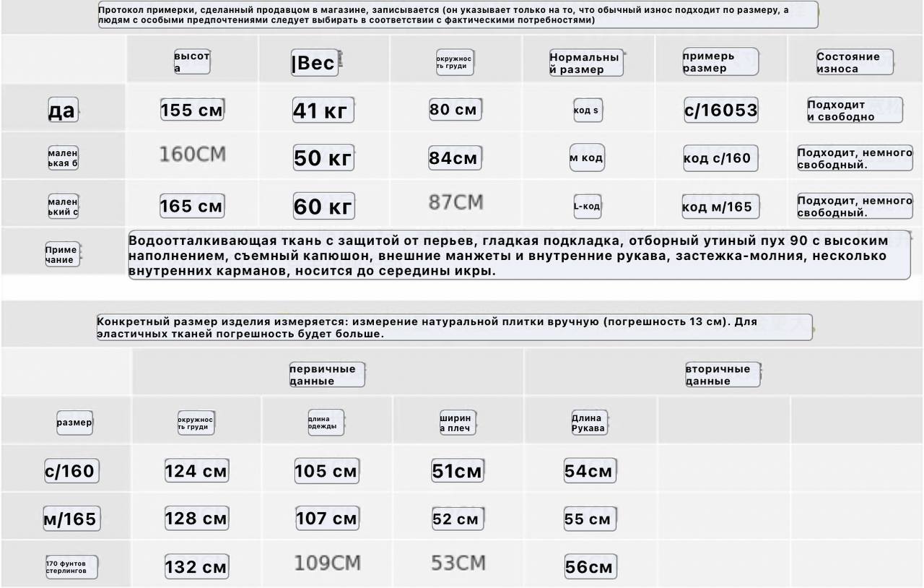Click the "код м/165" try-on size cell
Viewport: 924px width, 588px height.
tap(720, 207)
